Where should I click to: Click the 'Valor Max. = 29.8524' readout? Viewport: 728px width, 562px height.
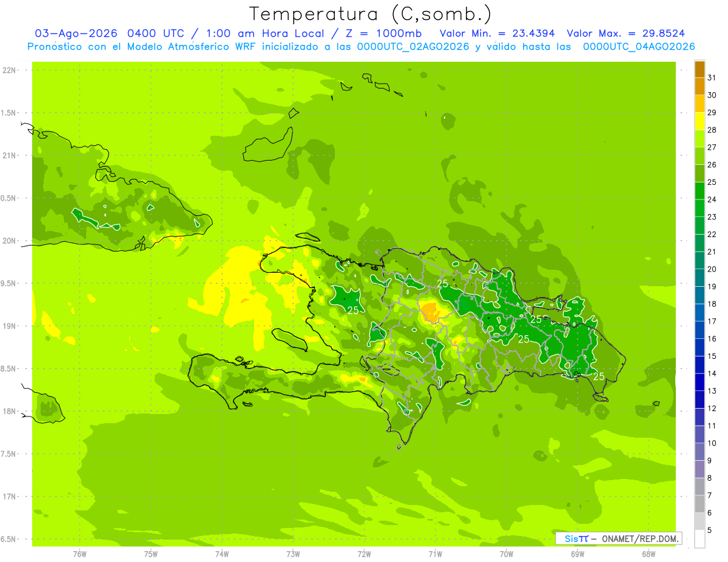[x=626, y=33]
